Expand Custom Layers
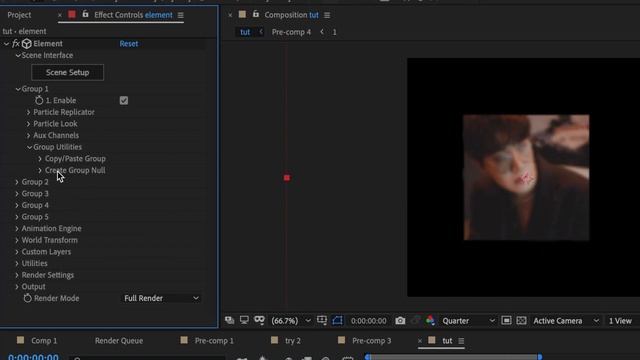This screenshot has width=640, height=360. (17, 252)
